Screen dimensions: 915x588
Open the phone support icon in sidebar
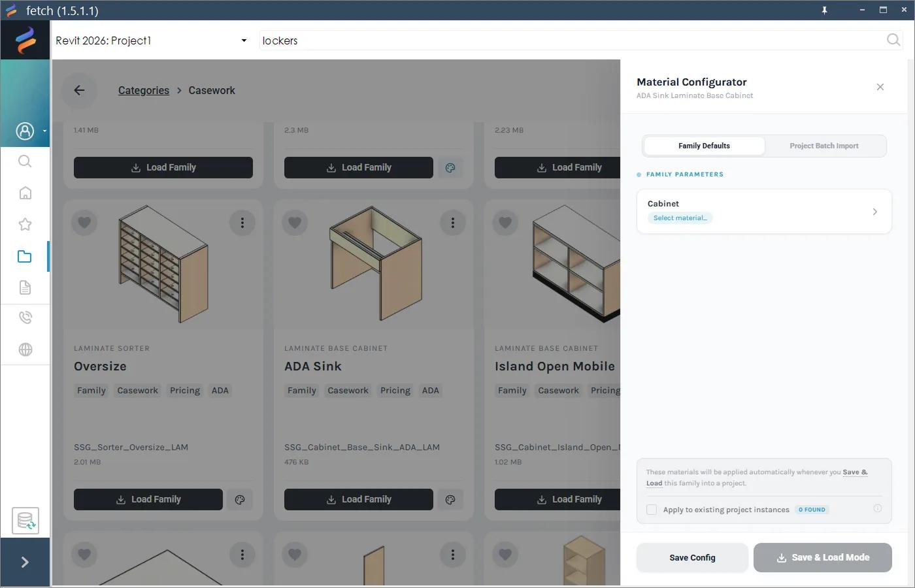click(25, 318)
